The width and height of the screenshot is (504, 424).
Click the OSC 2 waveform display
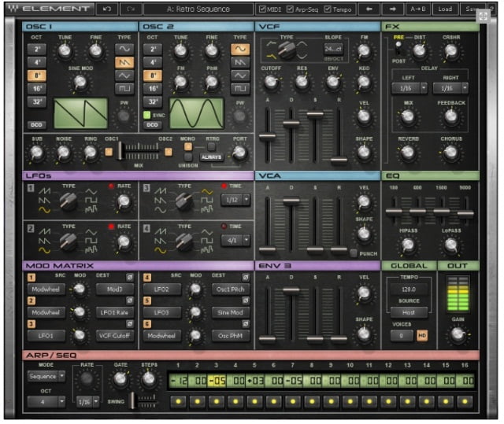click(196, 113)
